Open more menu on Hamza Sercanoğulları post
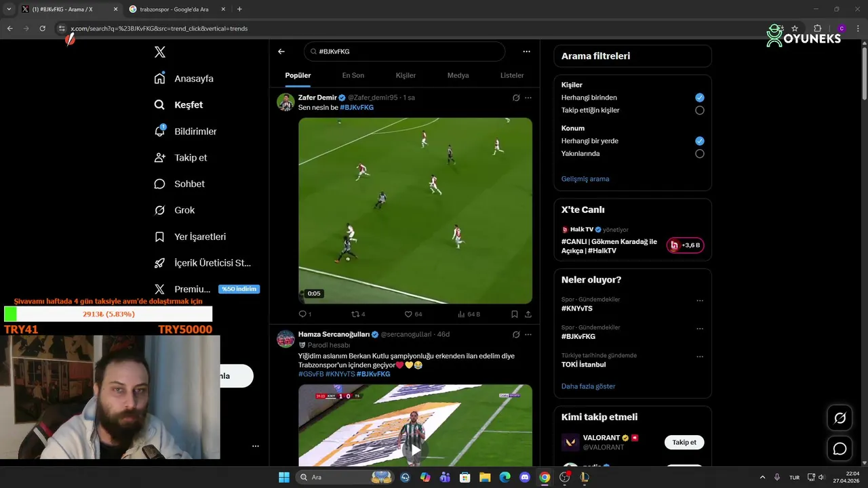Screen dimensions: 868x488 click(528, 334)
